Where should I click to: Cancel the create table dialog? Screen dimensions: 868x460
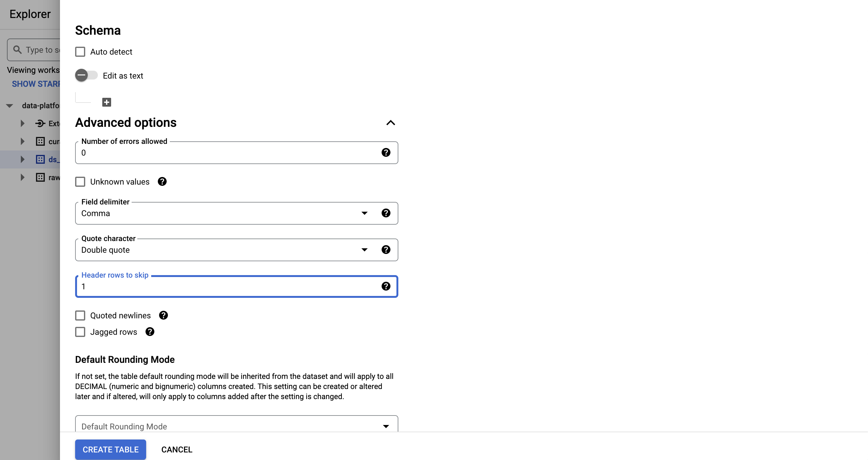pyautogui.click(x=176, y=450)
